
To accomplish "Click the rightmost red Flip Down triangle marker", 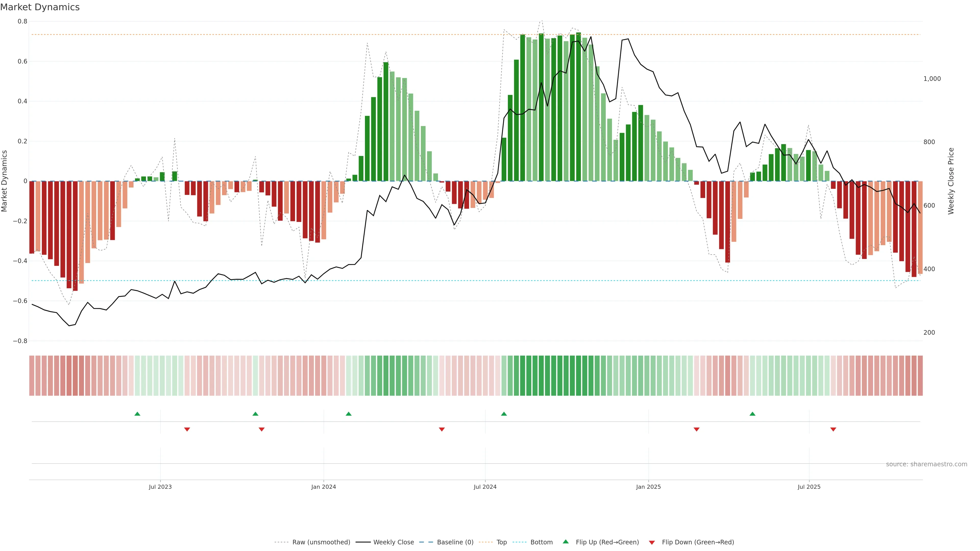I will [833, 429].
